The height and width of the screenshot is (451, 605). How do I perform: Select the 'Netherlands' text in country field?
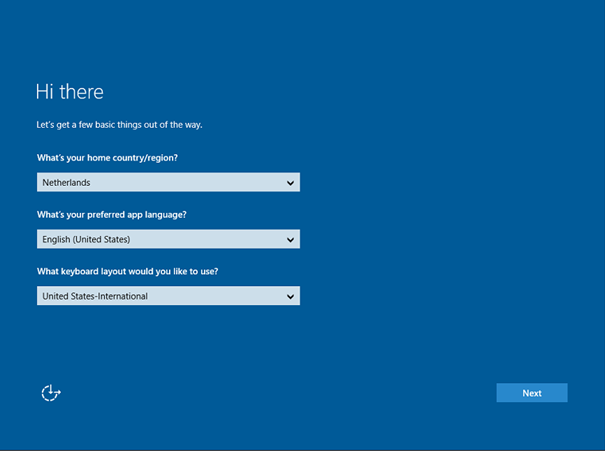65,183
